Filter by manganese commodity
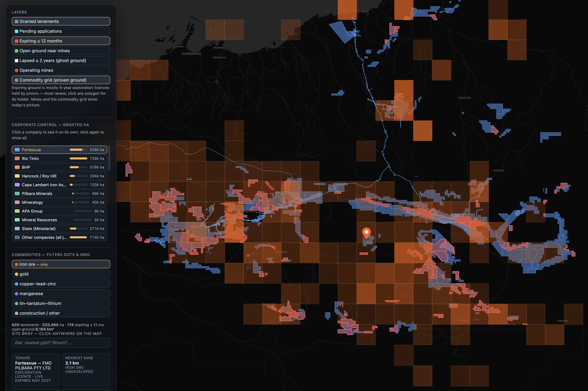The width and height of the screenshot is (588, 391). coord(61,293)
